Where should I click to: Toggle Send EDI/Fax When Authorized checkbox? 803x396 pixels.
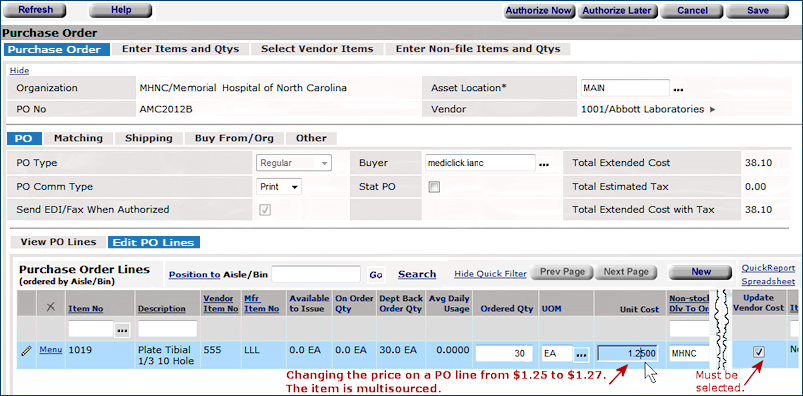[x=265, y=210]
